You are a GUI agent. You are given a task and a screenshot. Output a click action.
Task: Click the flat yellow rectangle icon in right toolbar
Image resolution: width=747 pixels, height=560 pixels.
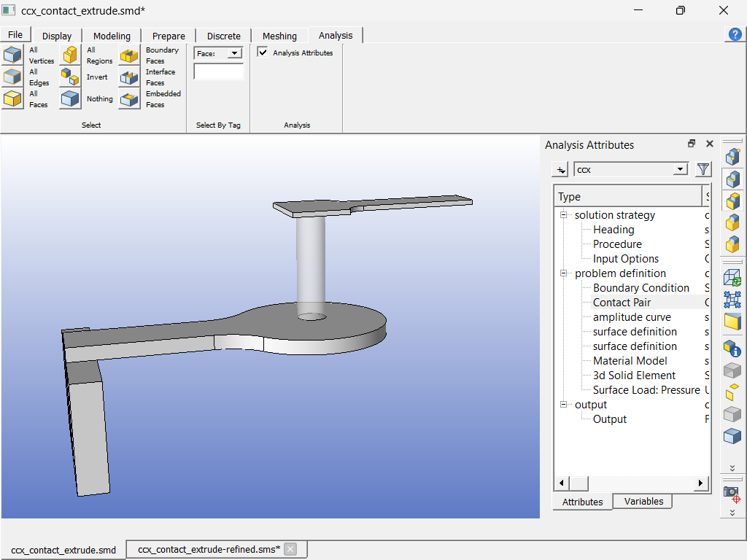pos(732,322)
